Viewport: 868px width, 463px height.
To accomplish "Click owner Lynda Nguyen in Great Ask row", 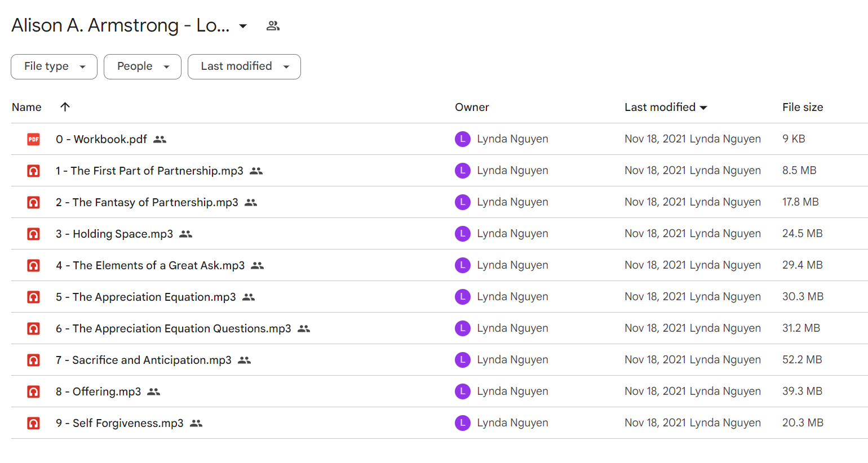I will click(512, 265).
